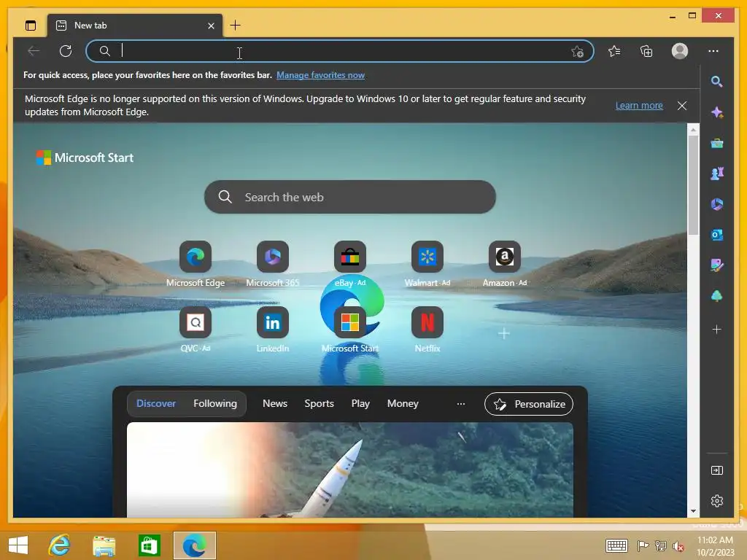
Task: Add a new quick link tile
Action: (x=504, y=333)
